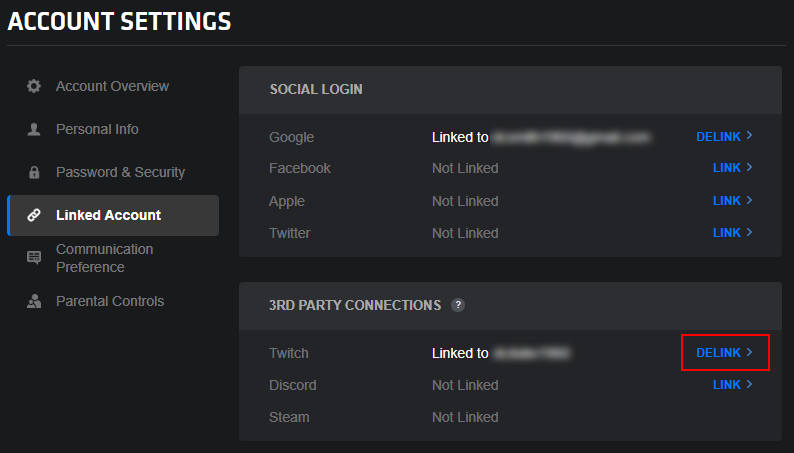The height and width of the screenshot is (453, 794).
Task: Link a Facebook account
Action: point(733,168)
